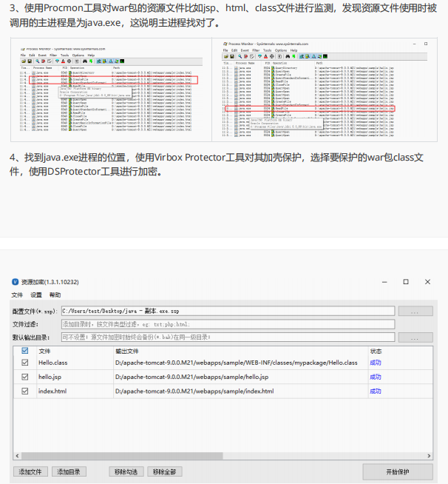Maximize the 资源加密 window
The height and width of the screenshot is (484, 448).
406,282
